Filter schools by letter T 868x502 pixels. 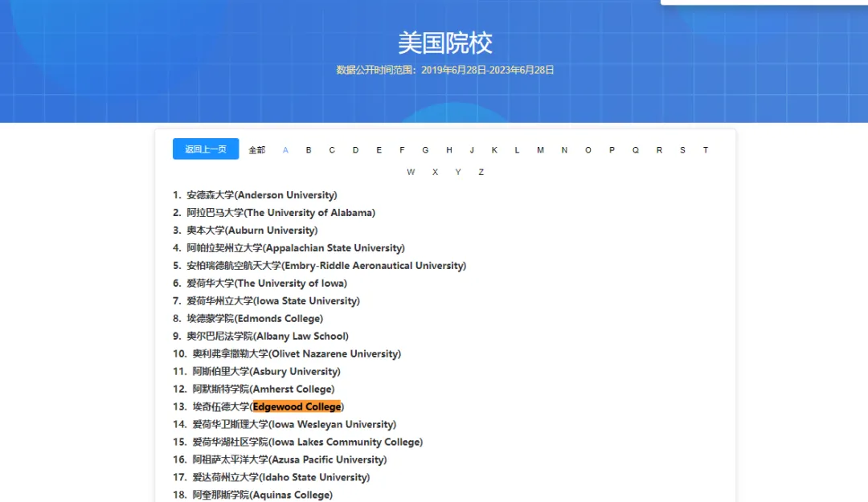pos(706,150)
